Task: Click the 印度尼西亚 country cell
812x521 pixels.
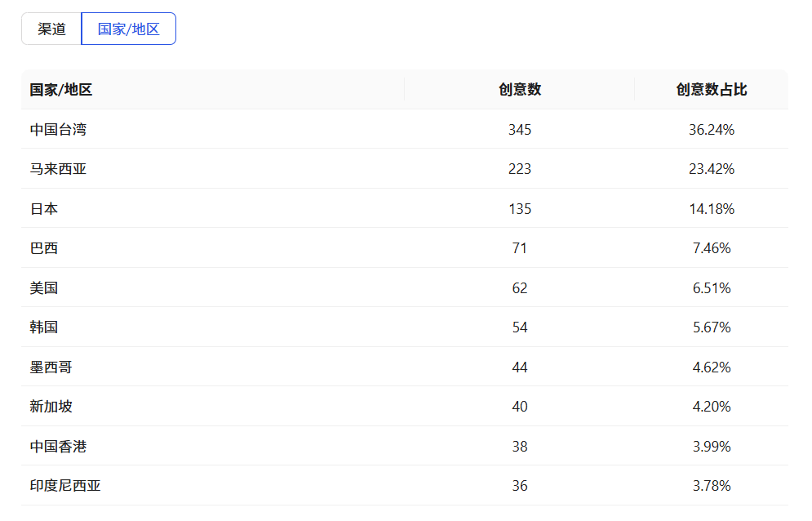Action: coord(65,486)
